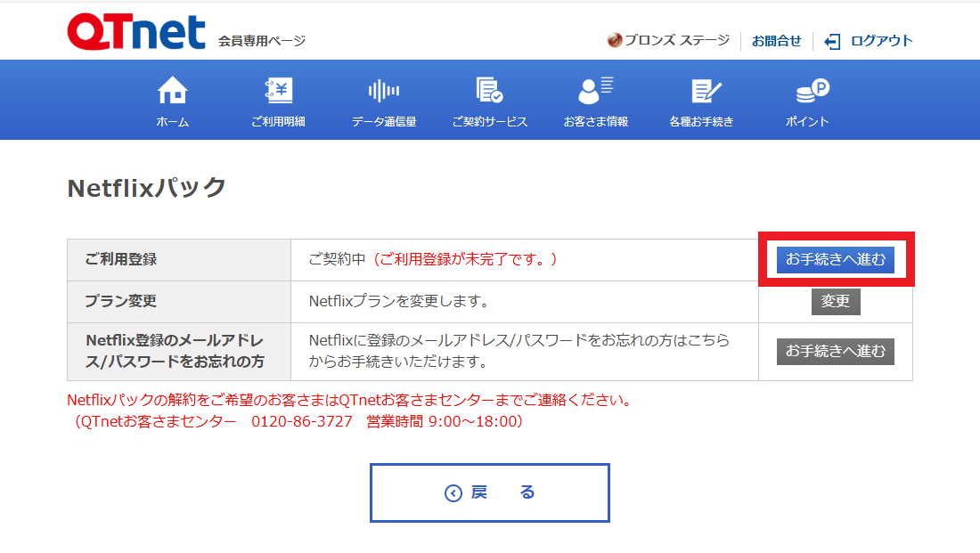980x553 pixels.
Task: Open 各種お手続き pencil form icon
Action: point(706,91)
